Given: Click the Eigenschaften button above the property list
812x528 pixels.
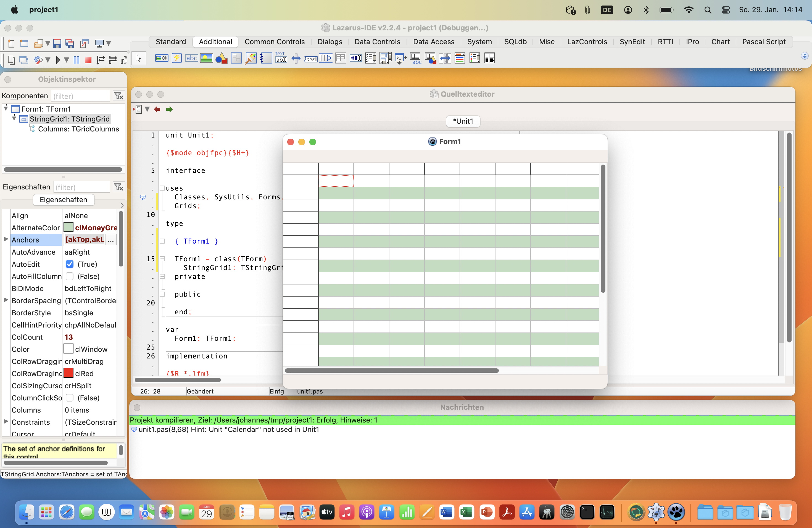Looking at the screenshot, I should (x=64, y=200).
